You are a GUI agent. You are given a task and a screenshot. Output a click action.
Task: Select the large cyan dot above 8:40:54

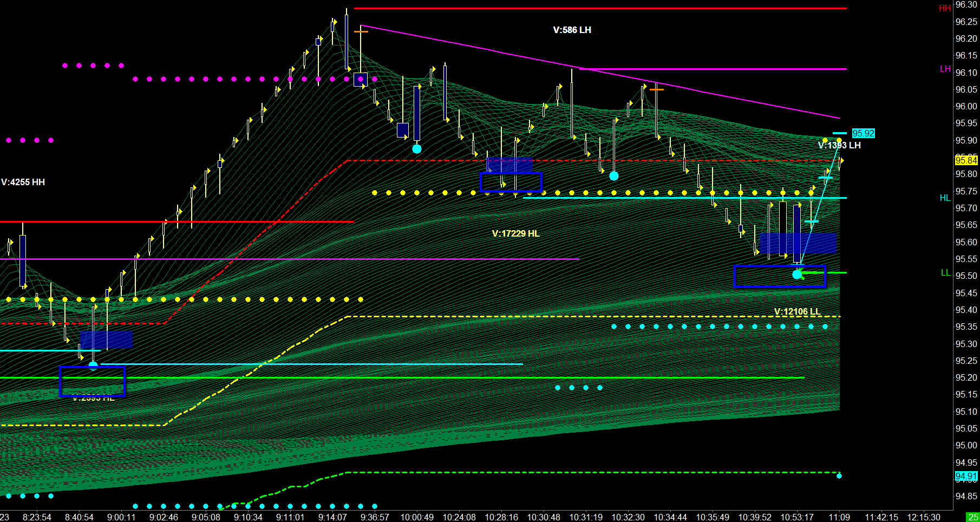coord(93,366)
